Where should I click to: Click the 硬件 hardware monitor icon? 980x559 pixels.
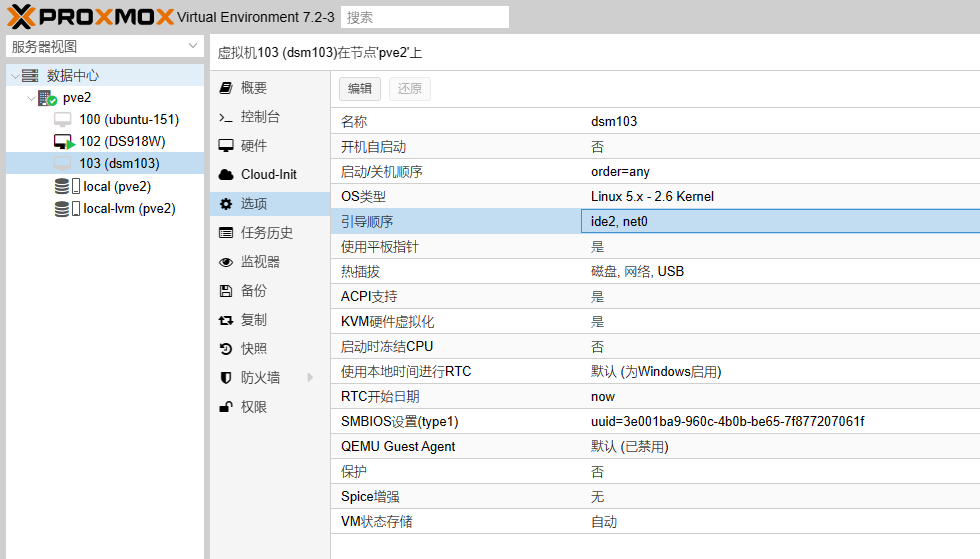(x=226, y=146)
